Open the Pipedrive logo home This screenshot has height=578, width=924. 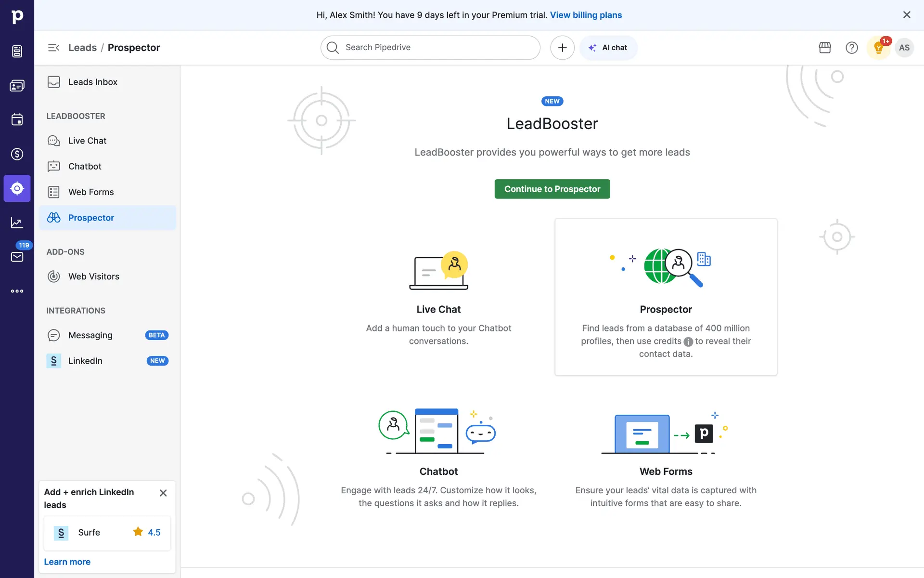click(x=17, y=16)
